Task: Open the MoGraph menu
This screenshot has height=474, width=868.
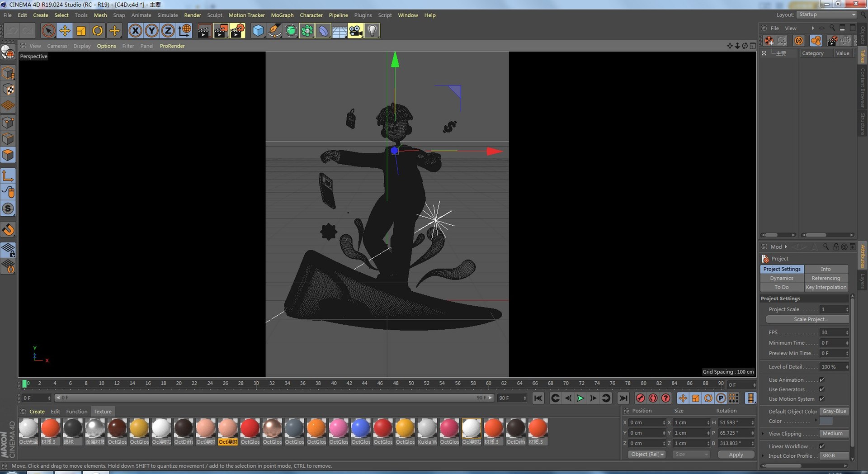Action: click(282, 15)
